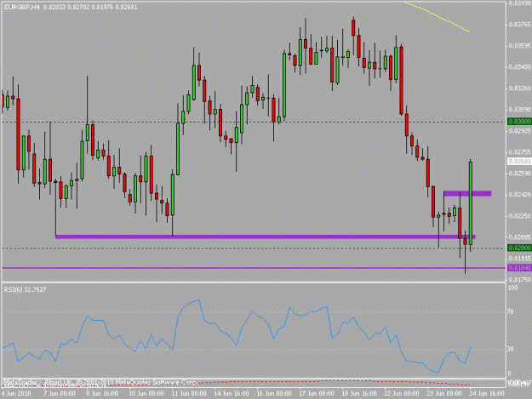The image size is (532, 399).
Task: Select the 0.83000 green price level label
Action: 519,122
